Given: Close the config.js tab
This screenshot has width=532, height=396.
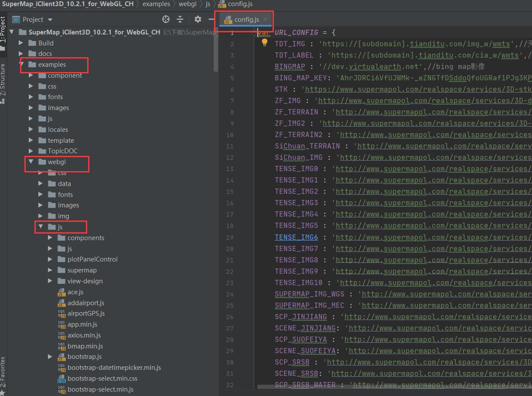Looking at the screenshot, I should pyautogui.click(x=265, y=19).
